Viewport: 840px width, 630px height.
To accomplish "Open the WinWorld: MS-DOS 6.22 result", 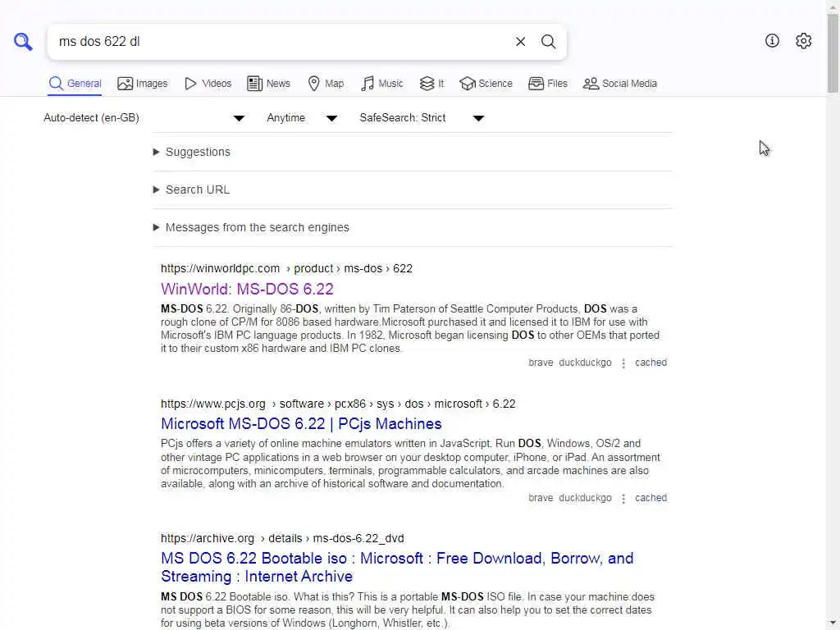I will click(x=247, y=290).
